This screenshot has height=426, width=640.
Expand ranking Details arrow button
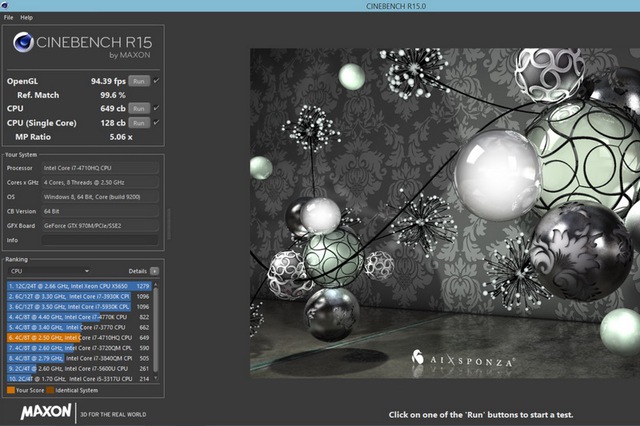pyautogui.click(x=154, y=271)
